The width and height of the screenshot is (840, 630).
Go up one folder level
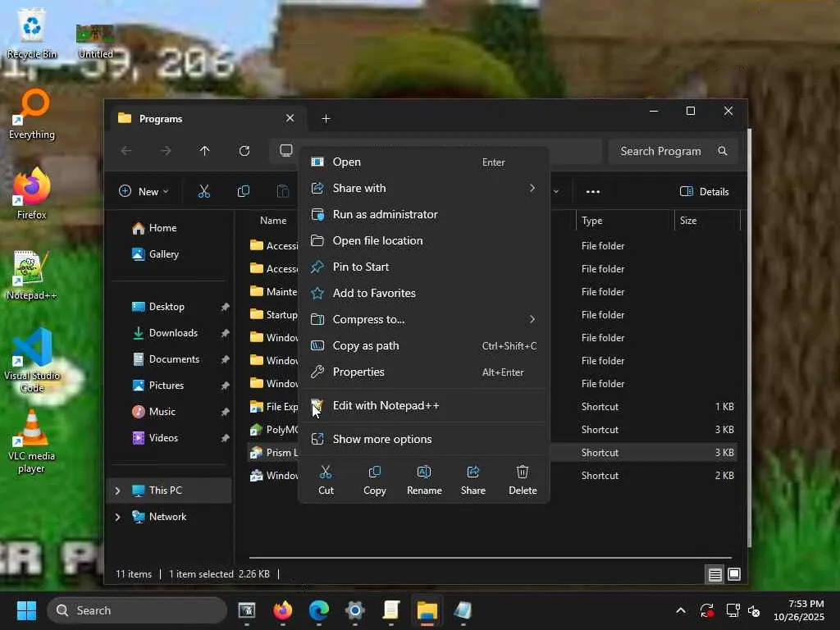point(204,151)
